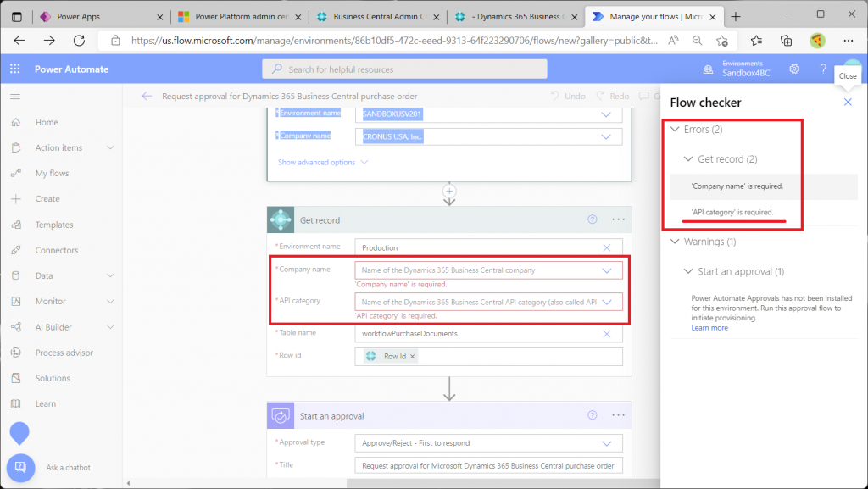This screenshot has height=489, width=868.
Task: Click the Get record connector icon
Action: (x=281, y=219)
